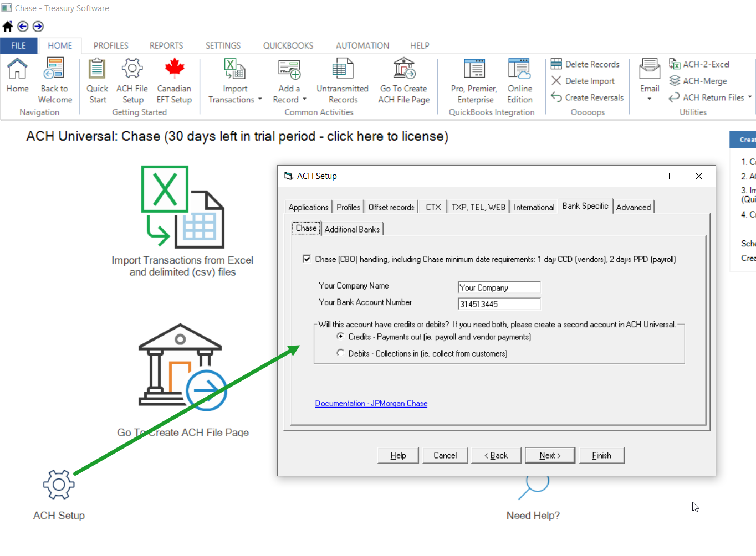
Task: Expand the Add a Record dropdown arrow
Action: 304,100
